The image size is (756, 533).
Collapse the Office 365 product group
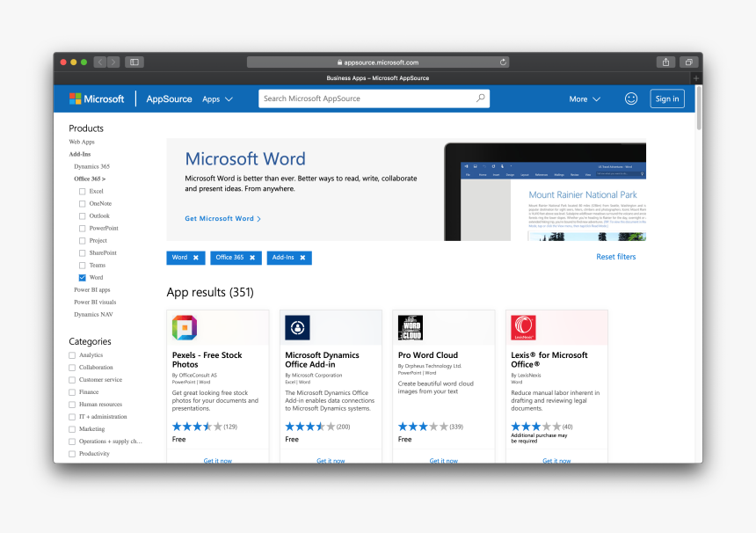[90, 179]
